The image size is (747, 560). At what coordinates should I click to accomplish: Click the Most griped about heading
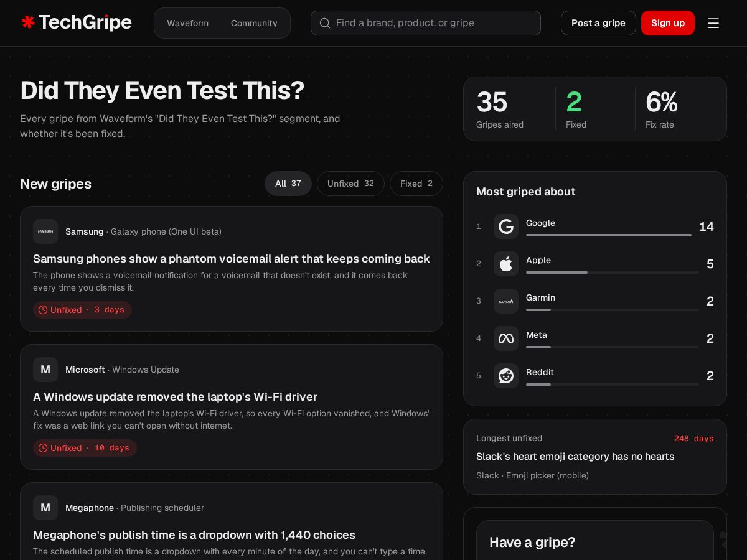[526, 192]
